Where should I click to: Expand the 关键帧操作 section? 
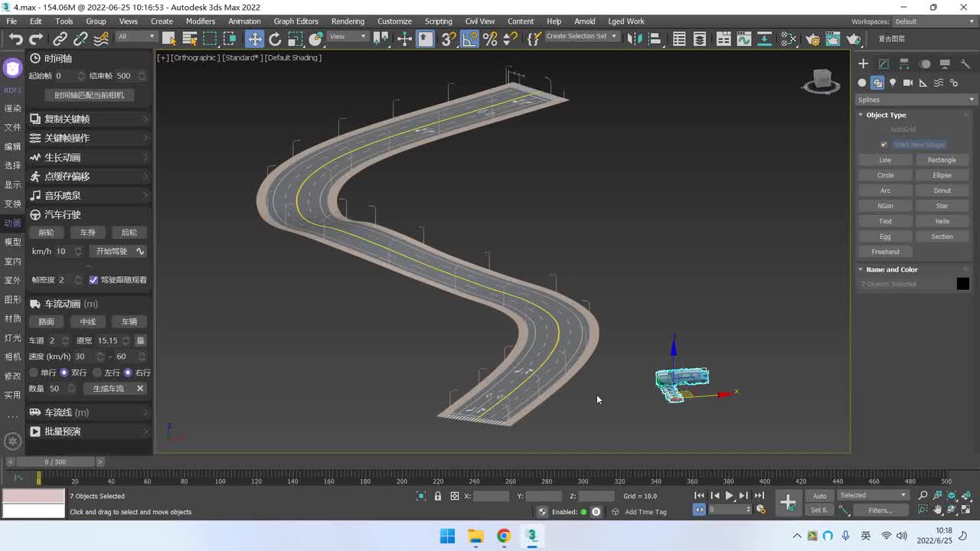click(x=89, y=138)
